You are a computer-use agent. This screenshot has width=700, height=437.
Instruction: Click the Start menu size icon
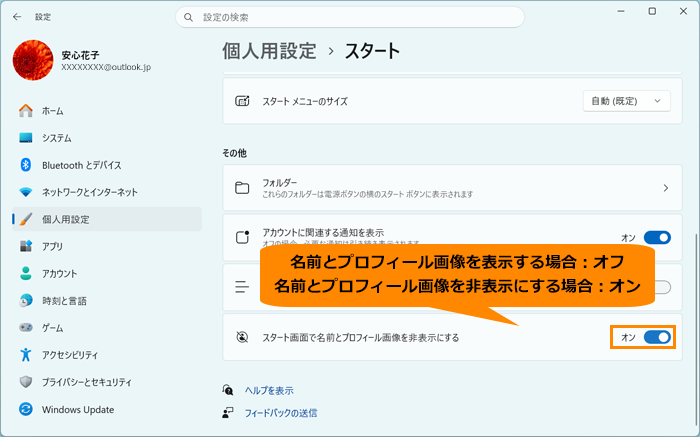coord(242,101)
